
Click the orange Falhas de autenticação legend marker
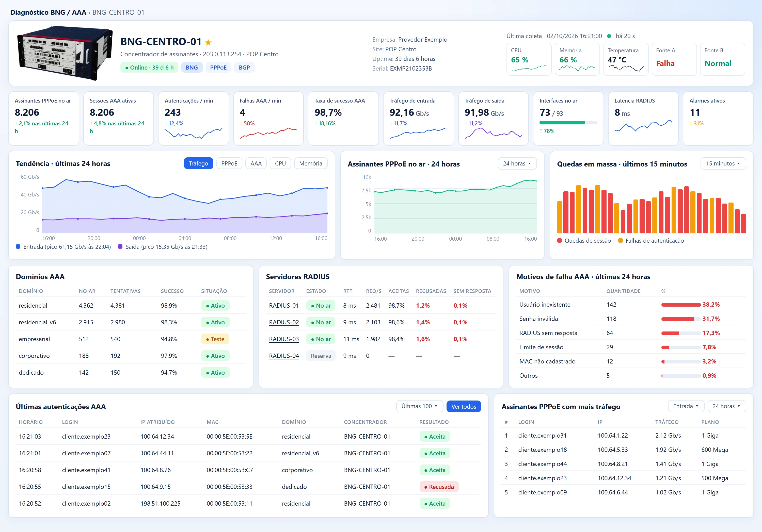click(621, 240)
